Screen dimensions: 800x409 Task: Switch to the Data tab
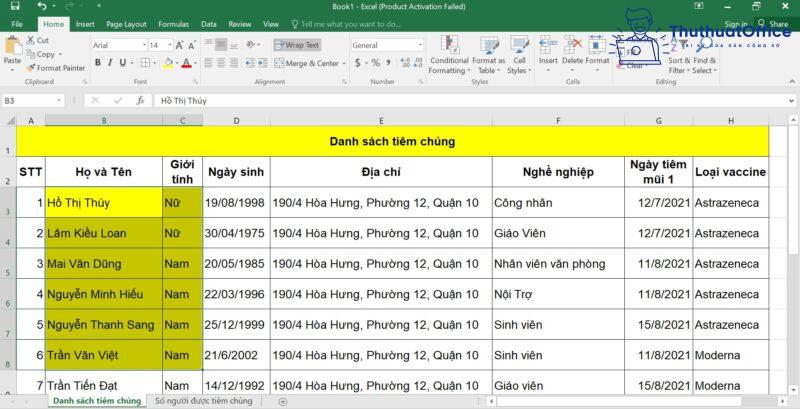pyautogui.click(x=208, y=24)
